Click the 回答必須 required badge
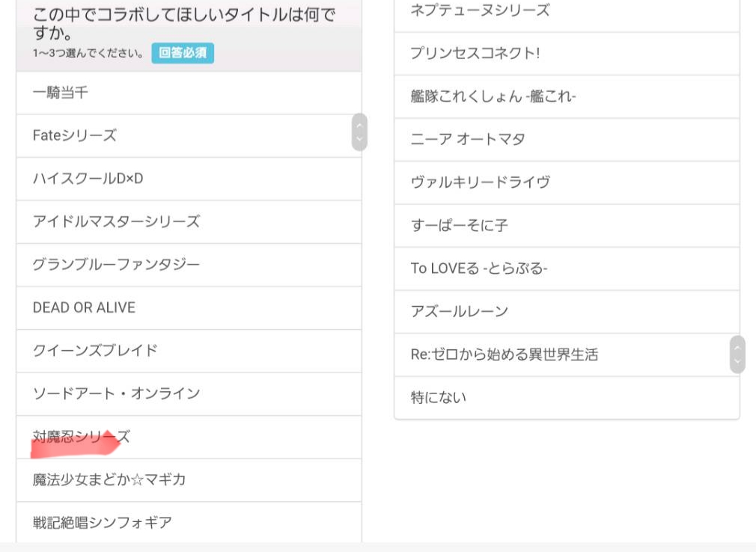This screenshot has height=552, width=756. (x=183, y=53)
